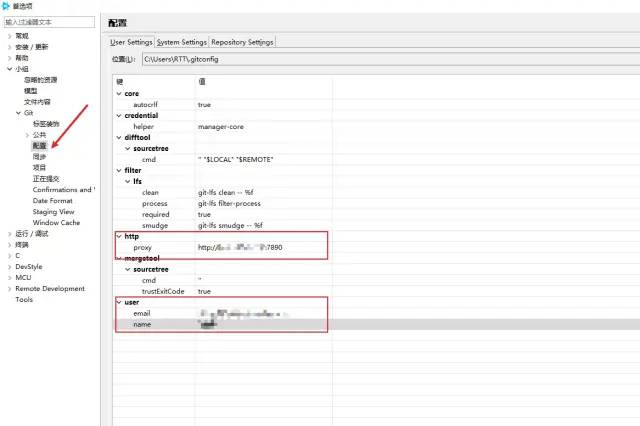Open the Window Cache page
This screenshot has height=426, width=640.
click(x=56, y=223)
